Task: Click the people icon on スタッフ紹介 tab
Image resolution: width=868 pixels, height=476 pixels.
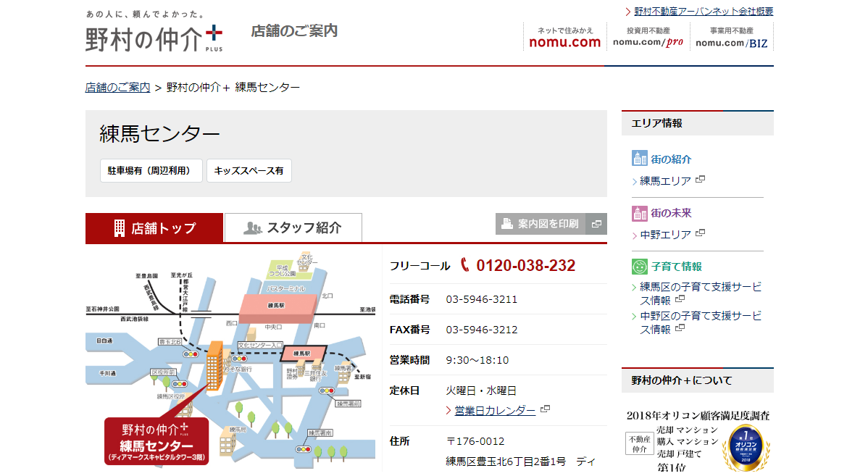Action: tap(252, 228)
